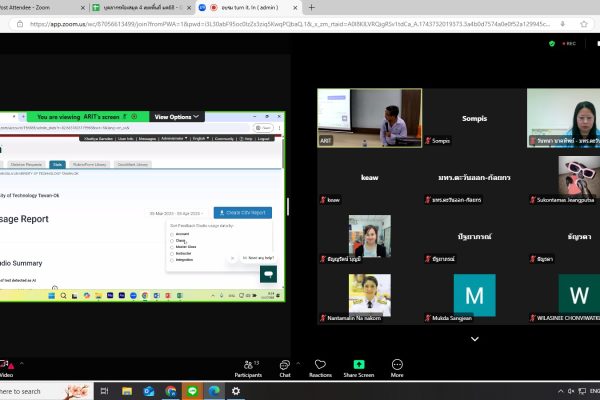Click the green Share Screen icon
The image size is (600, 400).
pos(359,364)
